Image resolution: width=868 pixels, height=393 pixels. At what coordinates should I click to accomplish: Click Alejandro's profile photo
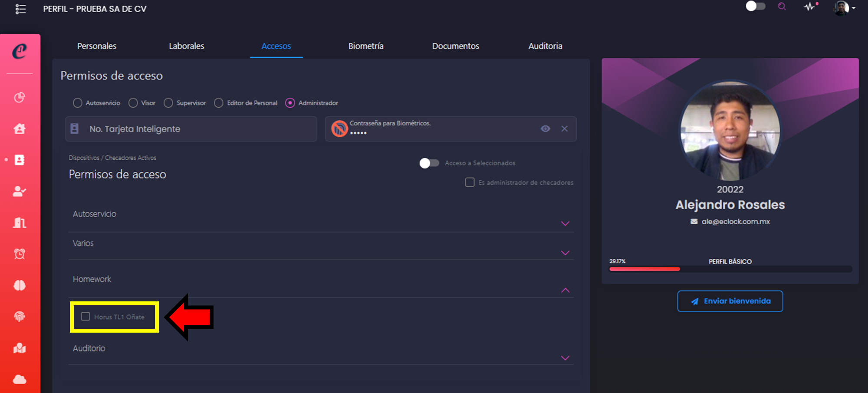[730, 131]
